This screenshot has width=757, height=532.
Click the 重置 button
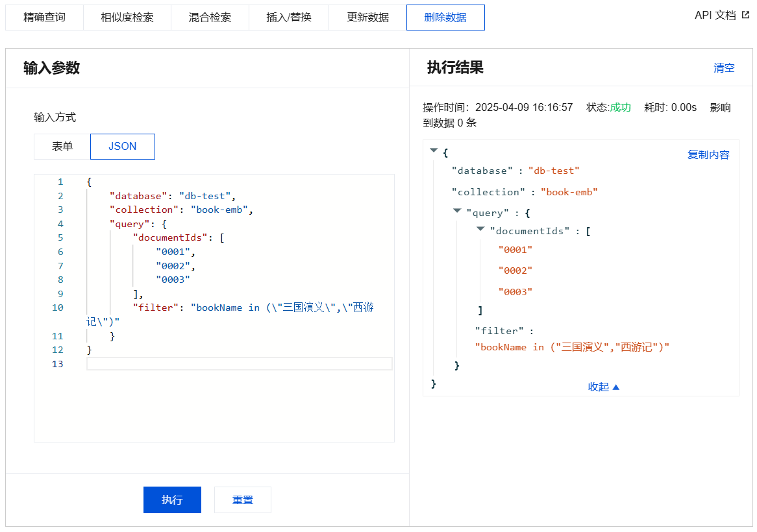[243, 500]
